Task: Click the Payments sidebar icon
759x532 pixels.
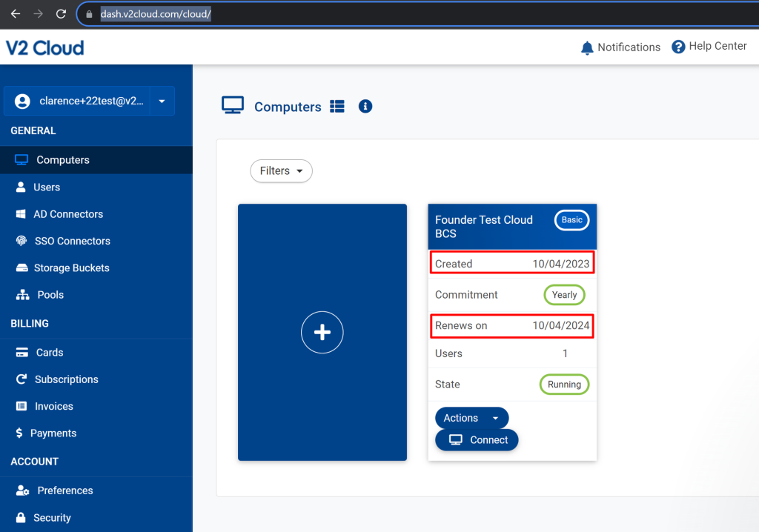Action: coord(24,433)
